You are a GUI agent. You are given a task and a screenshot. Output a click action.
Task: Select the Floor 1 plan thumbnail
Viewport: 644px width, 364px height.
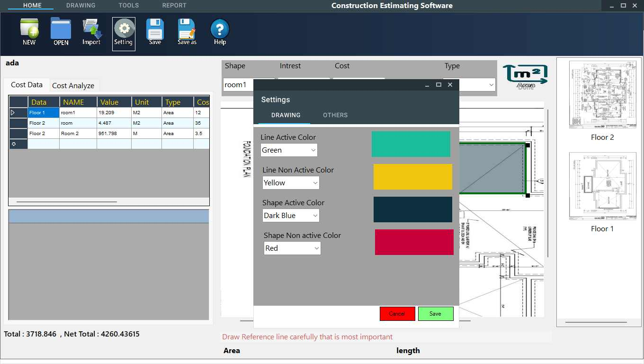point(602,186)
